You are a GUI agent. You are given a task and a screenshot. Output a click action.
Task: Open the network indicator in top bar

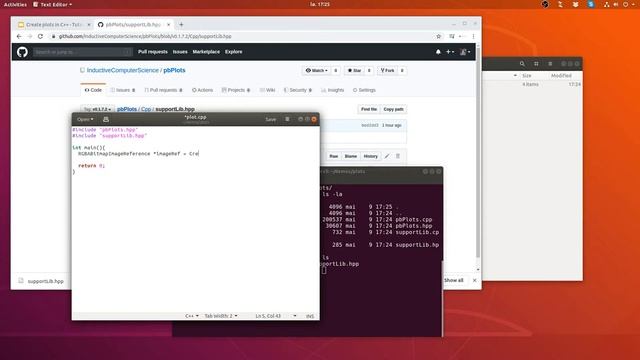coord(607,4)
